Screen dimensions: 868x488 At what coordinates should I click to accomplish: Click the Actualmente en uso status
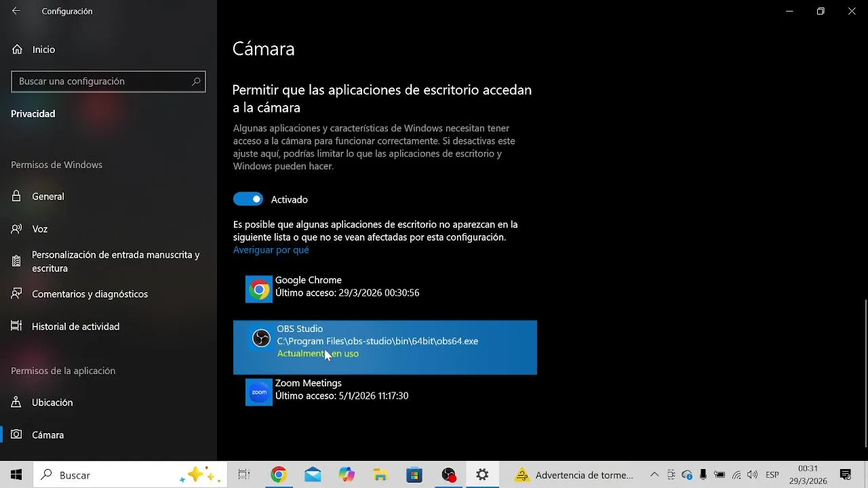pos(318,354)
